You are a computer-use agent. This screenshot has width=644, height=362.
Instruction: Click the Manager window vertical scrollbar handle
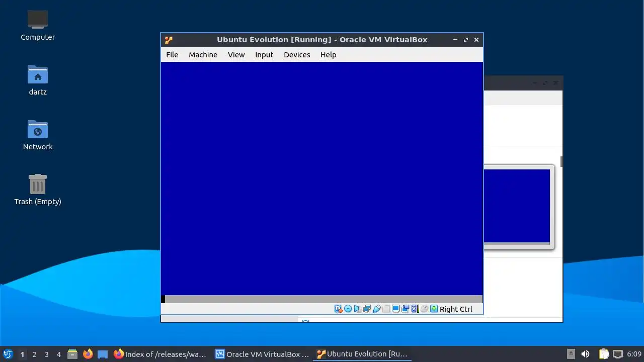pyautogui.click(x=561, y=161)
